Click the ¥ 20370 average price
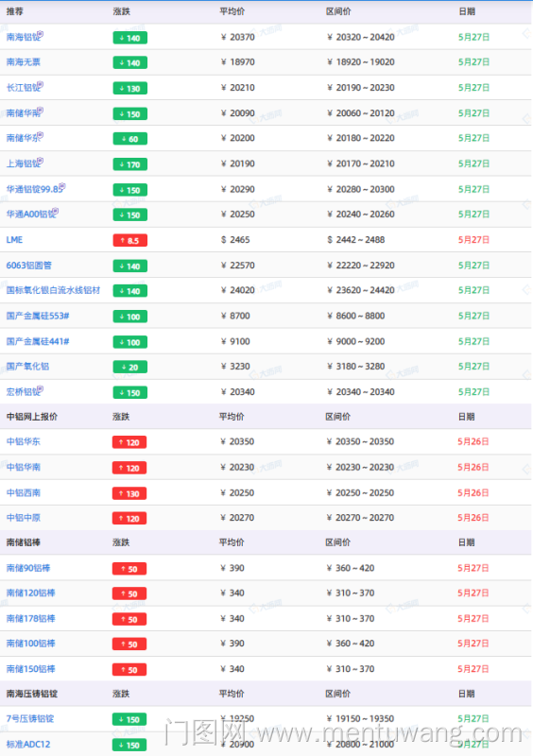The width and height of the screenshot is (533, 756). coord(238,37)
